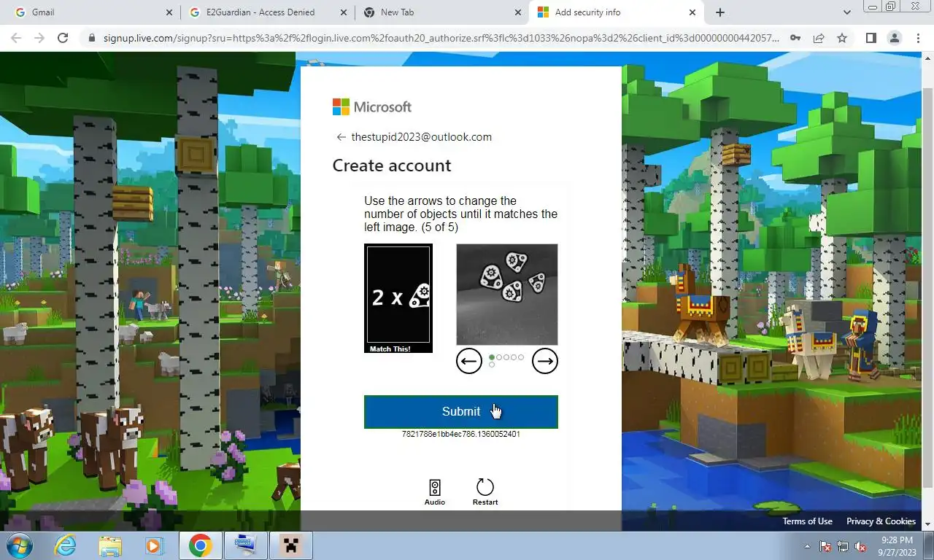Click the grayscale objects puzzle image
Screen dimensions: 934x560
pyautogui.click(x=507, y=295)
